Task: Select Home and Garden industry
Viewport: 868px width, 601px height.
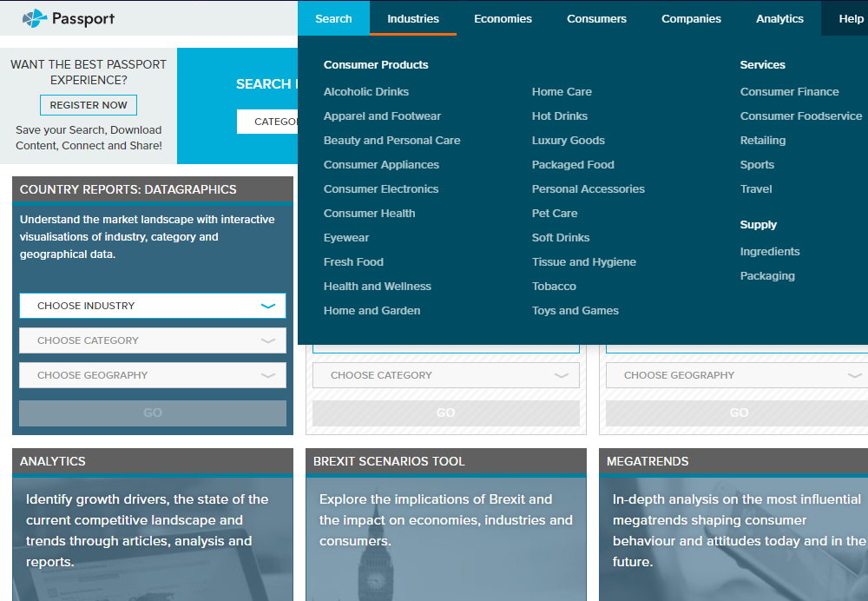Action: click(x=372, y=311)
